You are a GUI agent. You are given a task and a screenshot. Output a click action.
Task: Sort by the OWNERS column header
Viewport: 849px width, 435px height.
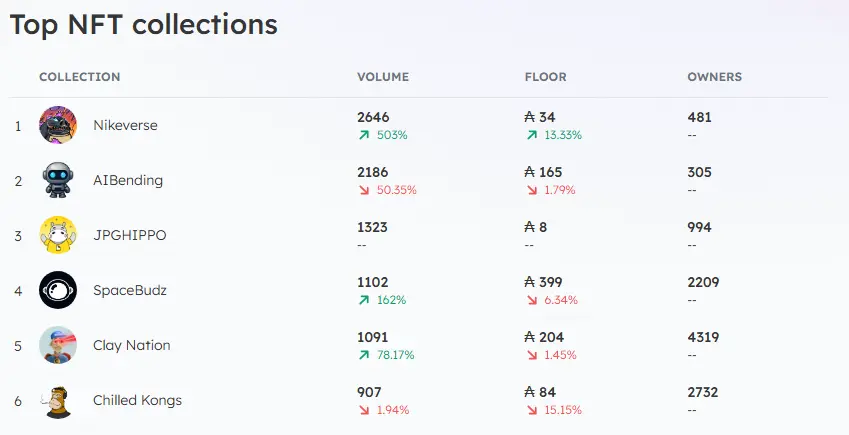tap(714, 77)
